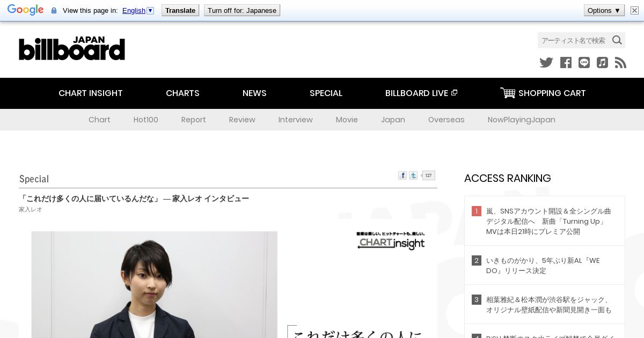The image size is (644, 338).
Task: Open the 家入レオ interview article title
Action: [x=134, y=199]
